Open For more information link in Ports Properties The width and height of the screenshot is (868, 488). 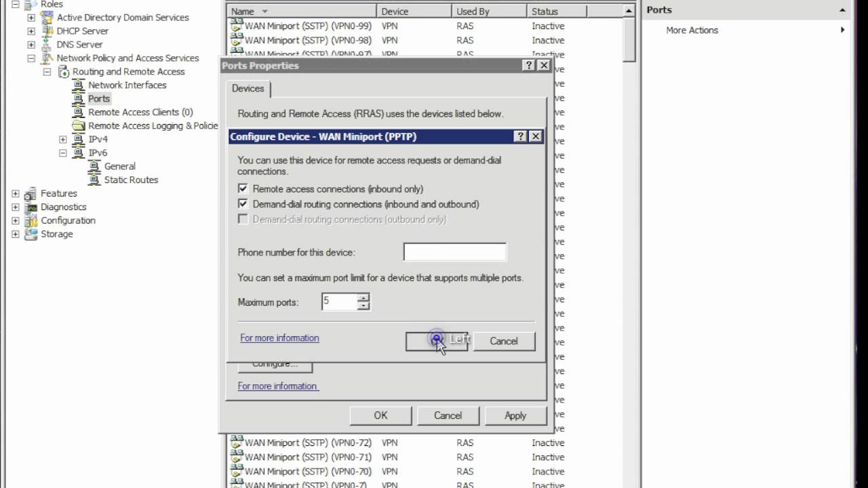click(277, 386)
